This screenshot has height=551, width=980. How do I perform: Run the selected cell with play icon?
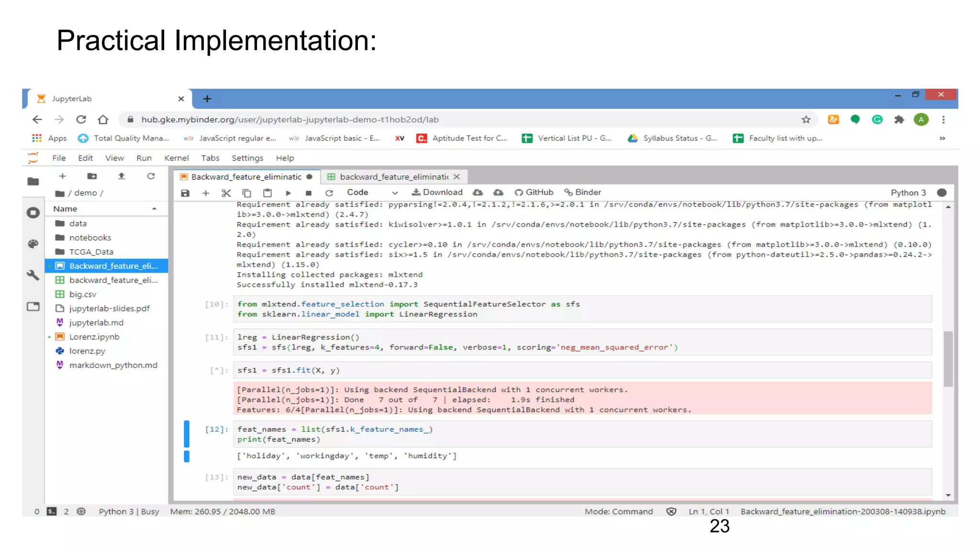point(288,193)
